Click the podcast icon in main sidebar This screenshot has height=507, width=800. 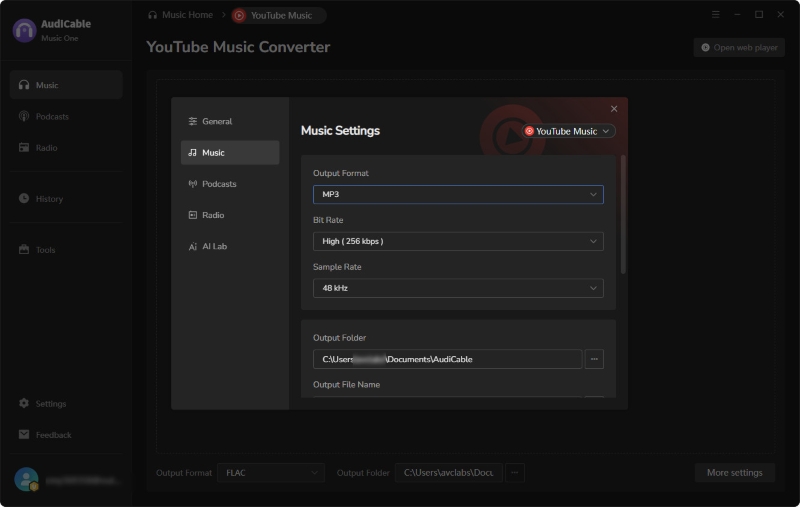click(24, 116)
